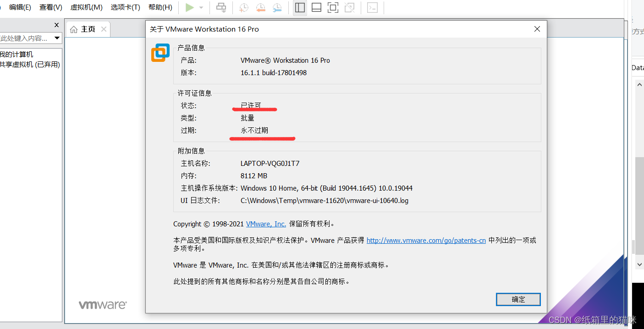Open the 查看(V) menu
The width and height of the screenshot is (644, 329).
pos(51,7)
